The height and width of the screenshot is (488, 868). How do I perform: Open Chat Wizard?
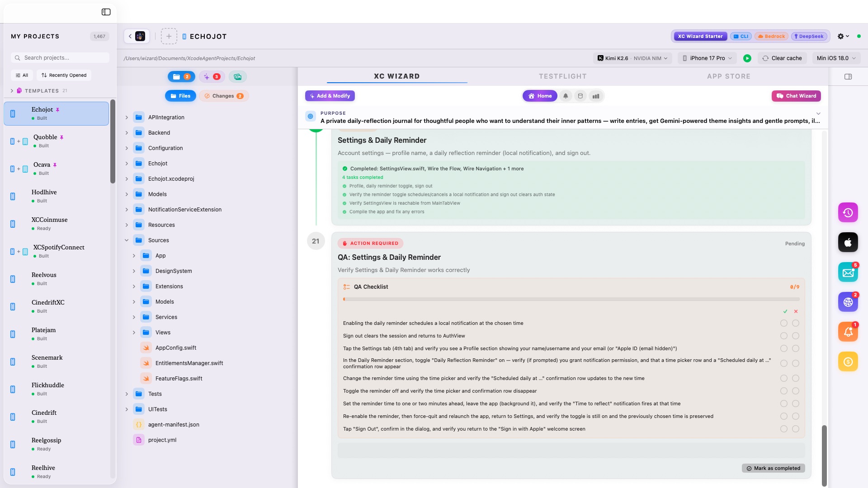point(796,96)
